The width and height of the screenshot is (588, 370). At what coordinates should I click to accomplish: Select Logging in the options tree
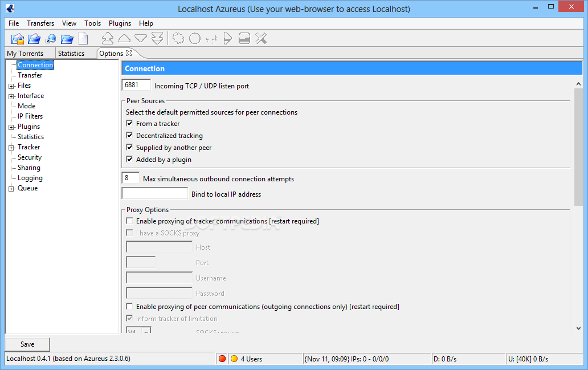point(30,178)
